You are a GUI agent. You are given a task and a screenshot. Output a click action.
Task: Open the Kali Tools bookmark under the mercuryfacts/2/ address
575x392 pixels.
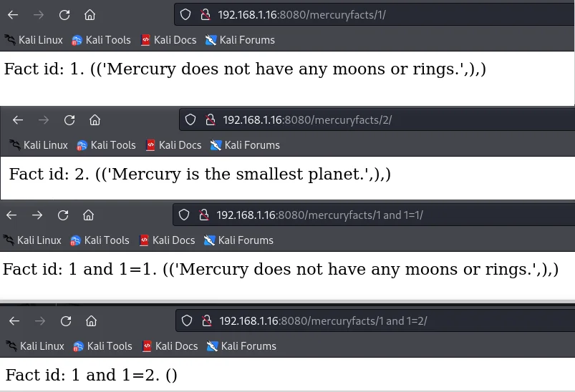(106, 145)
